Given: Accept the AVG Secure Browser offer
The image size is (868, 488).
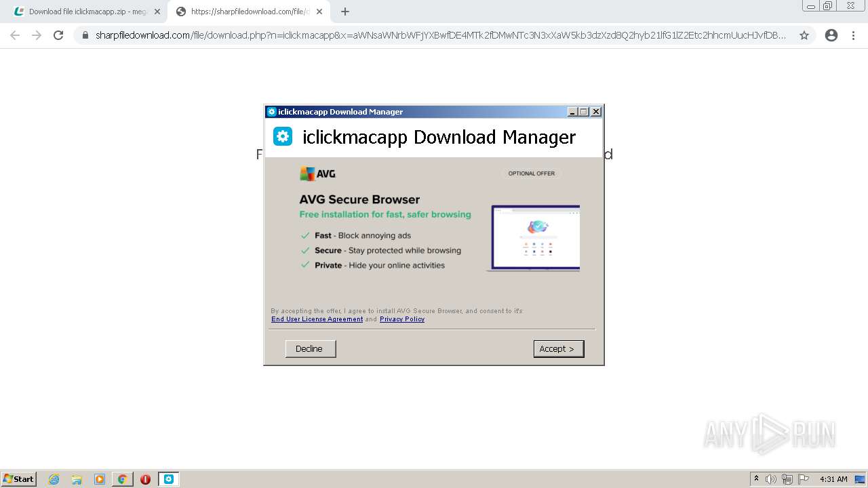Looking at the screenshot, I should pyautogui.click(x=559, y=348).
